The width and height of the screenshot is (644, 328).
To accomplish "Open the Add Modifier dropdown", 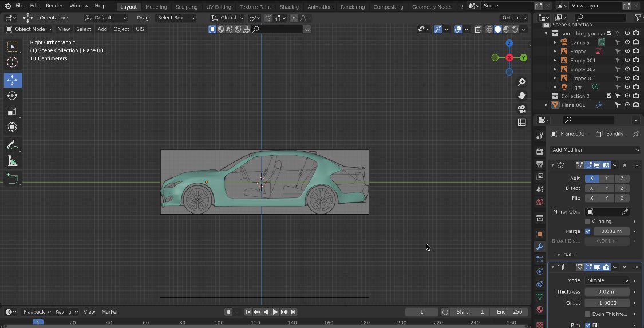I will pos(595,150).
